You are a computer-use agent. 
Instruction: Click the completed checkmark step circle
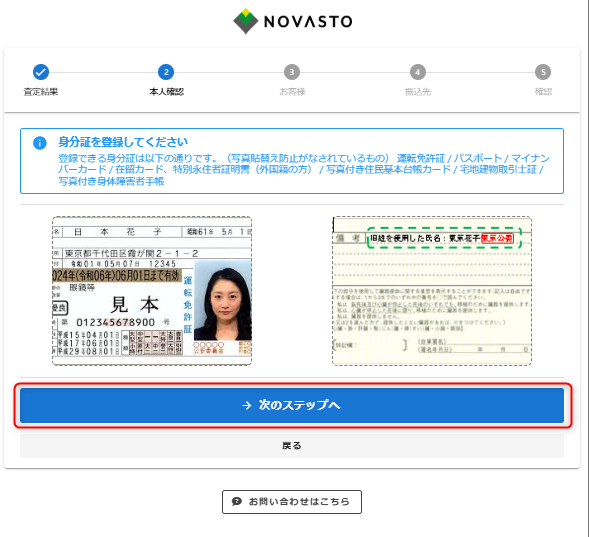click(x=41, y=72)
